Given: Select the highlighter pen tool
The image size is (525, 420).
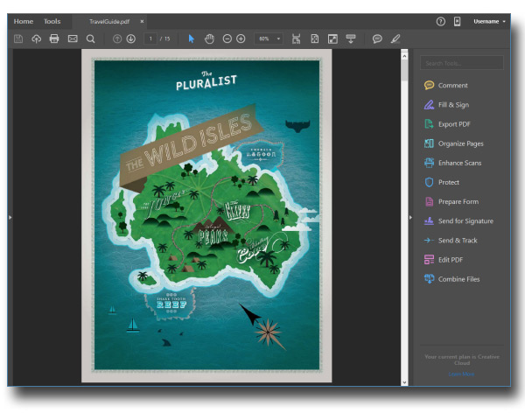Looking at the screenshot, I should coord(395,38).
